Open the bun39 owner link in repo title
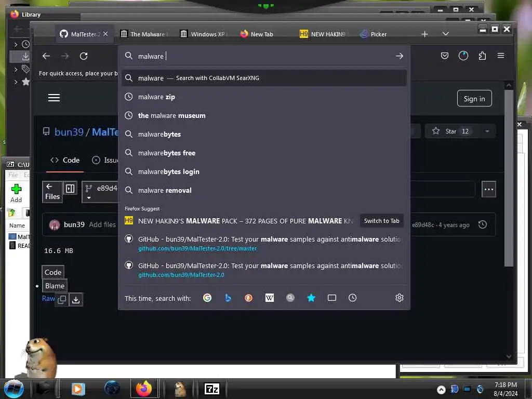Screen dimensions: 532x399 tap(69, 132)
